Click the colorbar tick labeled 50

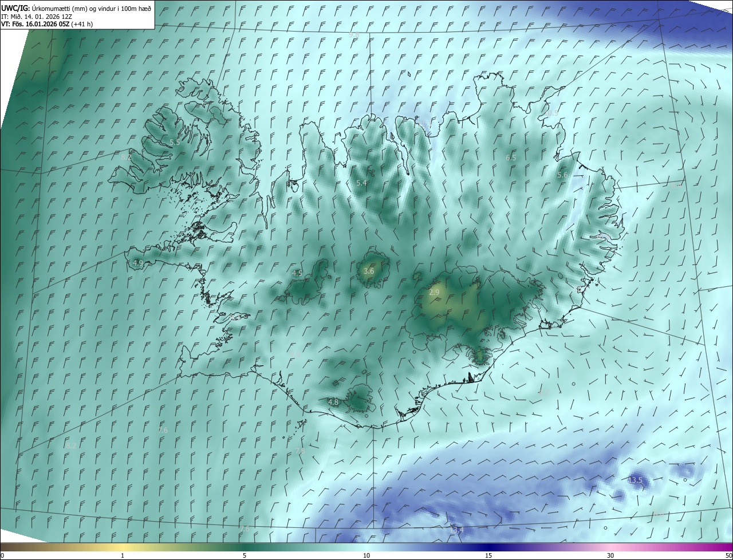728,555
